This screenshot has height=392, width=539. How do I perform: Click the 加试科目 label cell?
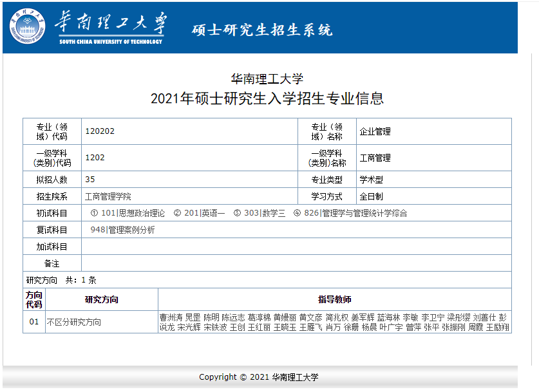[x=52, y=247]
